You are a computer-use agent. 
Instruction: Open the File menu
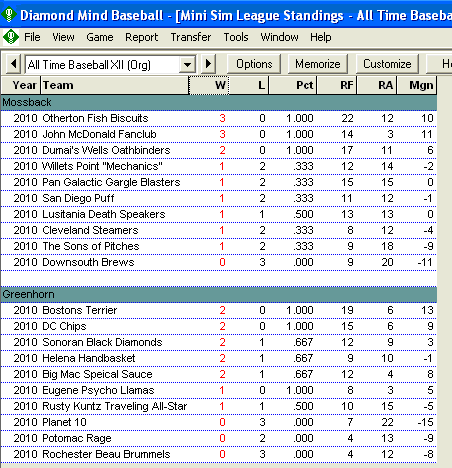tap(32, 37)
